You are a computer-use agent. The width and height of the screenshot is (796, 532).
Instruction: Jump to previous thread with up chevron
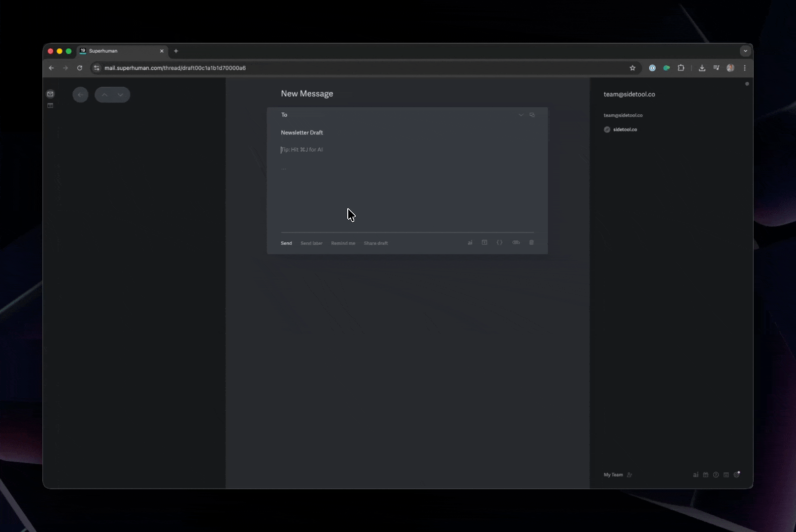(104, 95)
